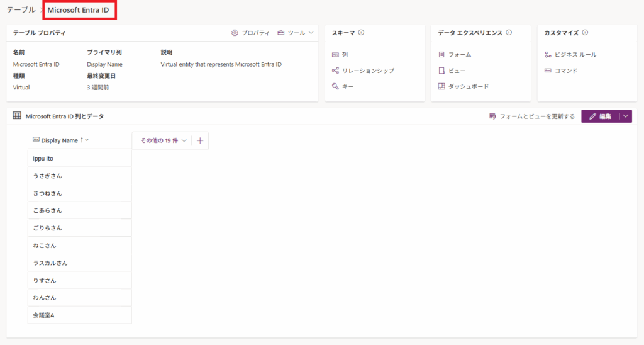This screenshot has width=644, height=345.
Task: Click the command icon beside コマンド
Action: point(548,71)
